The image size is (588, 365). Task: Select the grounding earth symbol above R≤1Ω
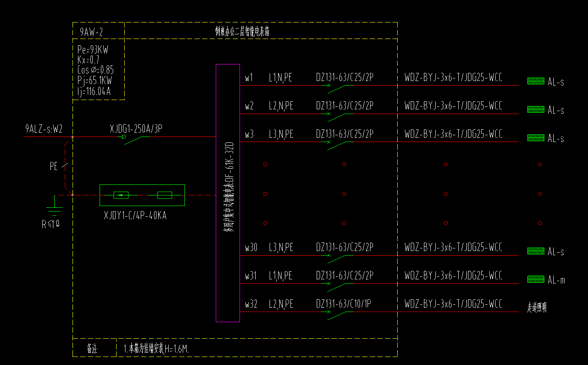[x=54, y=206]
